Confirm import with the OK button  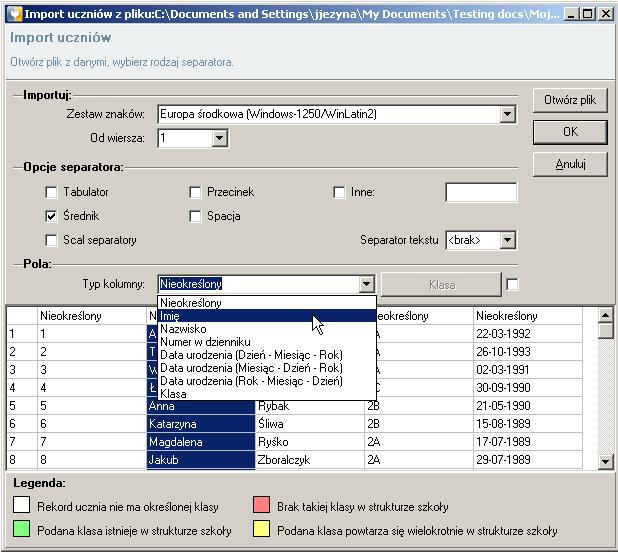pyautogui.click(x=570, y=132)
